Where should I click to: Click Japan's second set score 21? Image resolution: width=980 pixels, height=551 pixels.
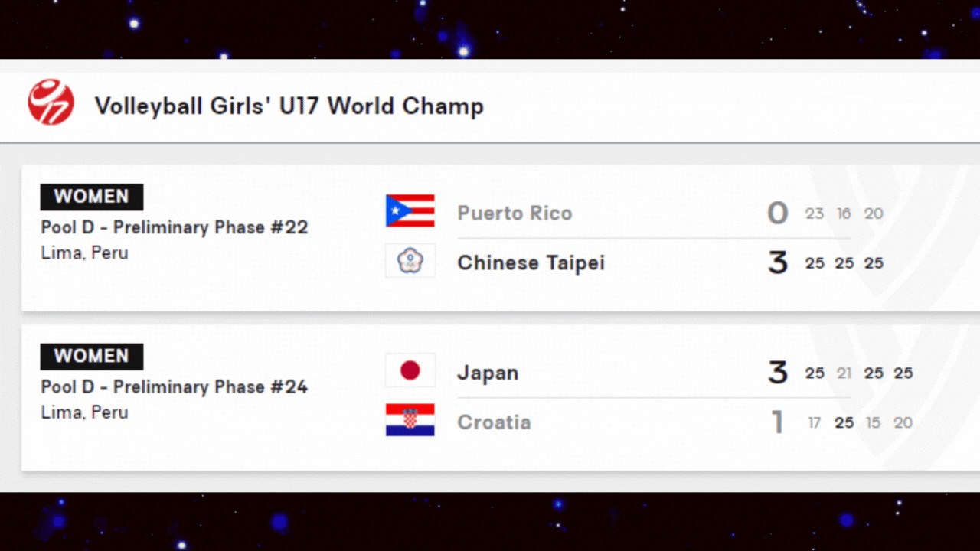844,373
